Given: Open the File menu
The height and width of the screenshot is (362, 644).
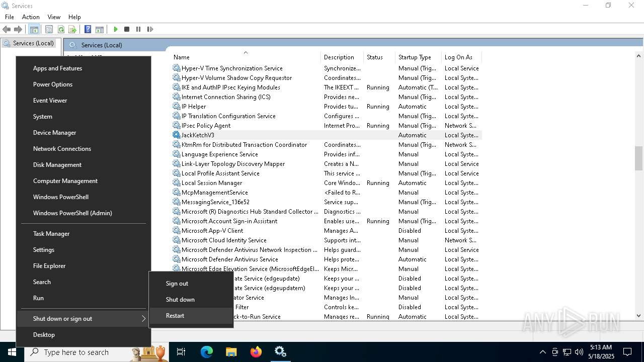Looking at the screenshot, I should [10, 17].
